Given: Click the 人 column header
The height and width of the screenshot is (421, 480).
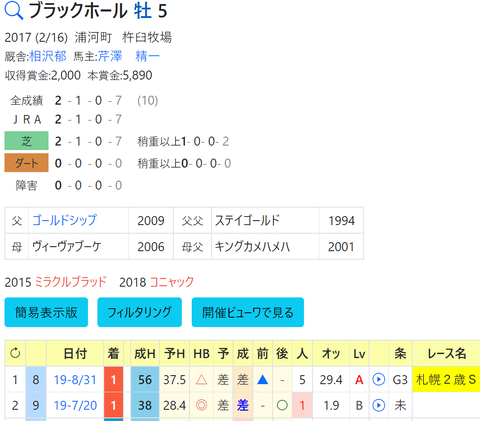Looking at the screenshot, I should tap(302, 353).
